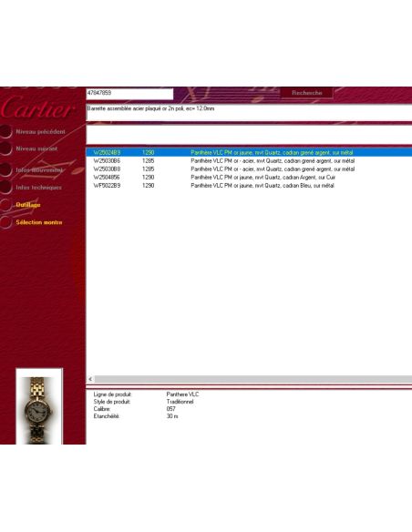Click the round bullet beside Infos techniques
The height and width of the screenshot is (532, 412).
pyautogui.click(x=5, y=188)
